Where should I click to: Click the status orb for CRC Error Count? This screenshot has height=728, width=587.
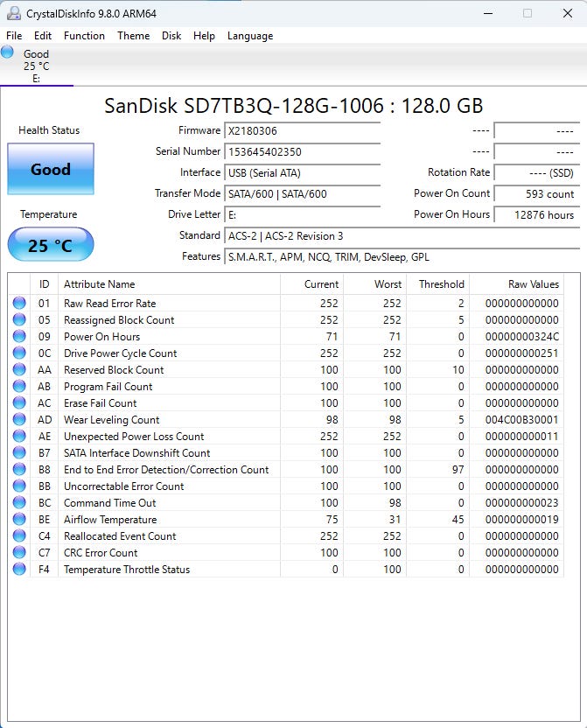tap(19, 553)
